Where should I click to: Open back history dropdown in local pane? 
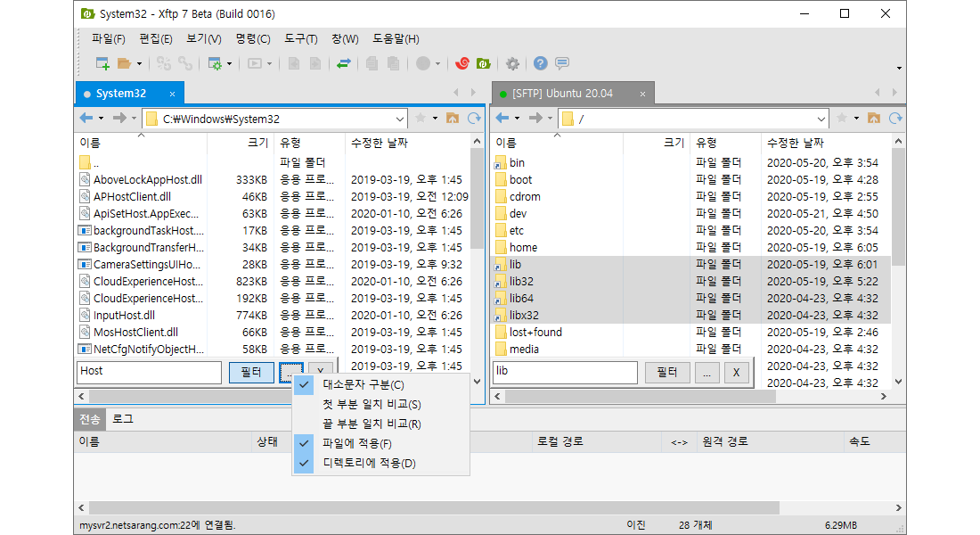pyautogui.click(x=102, y=119)
